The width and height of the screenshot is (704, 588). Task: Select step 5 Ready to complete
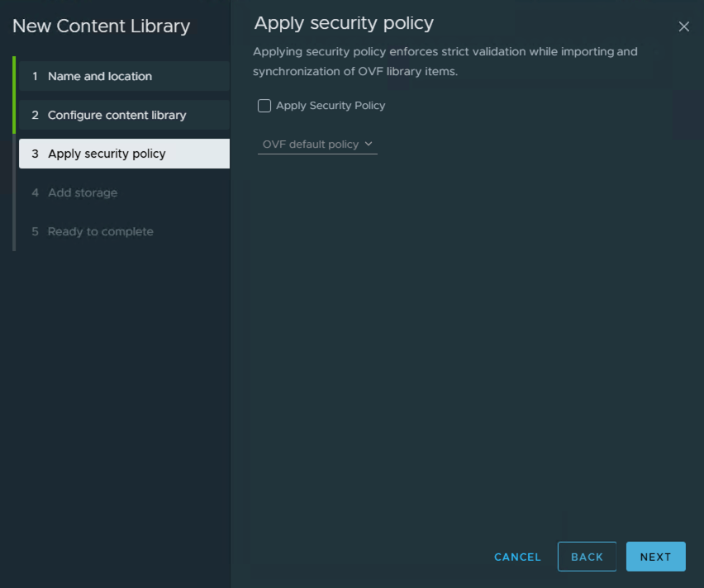click(x=100, y=231)
